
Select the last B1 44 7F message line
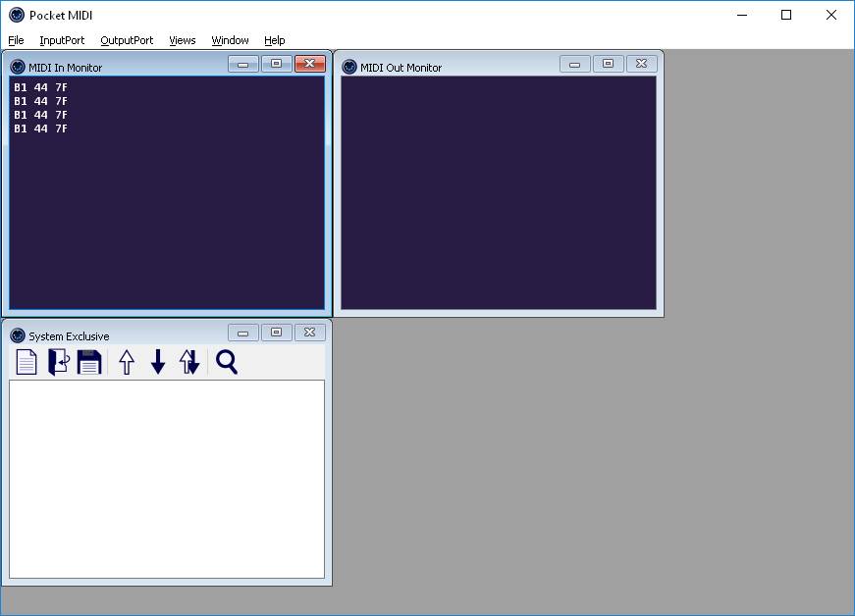tap(41, 128)
